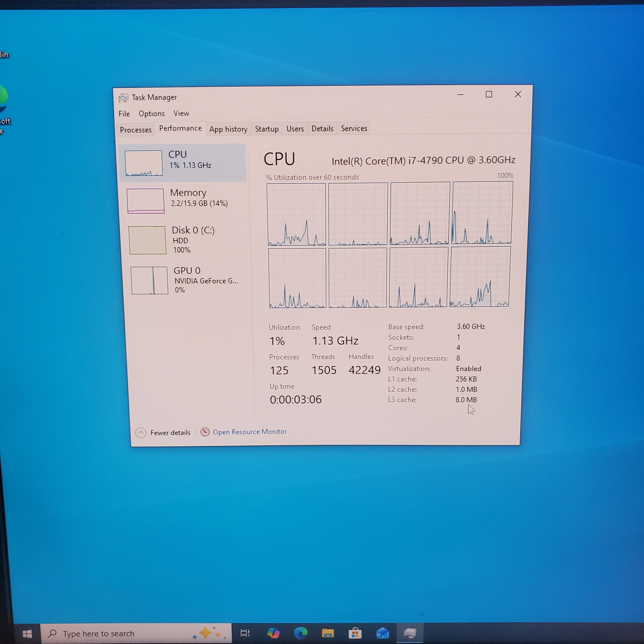
Task: Open the View menu
Action: (181, 113)
